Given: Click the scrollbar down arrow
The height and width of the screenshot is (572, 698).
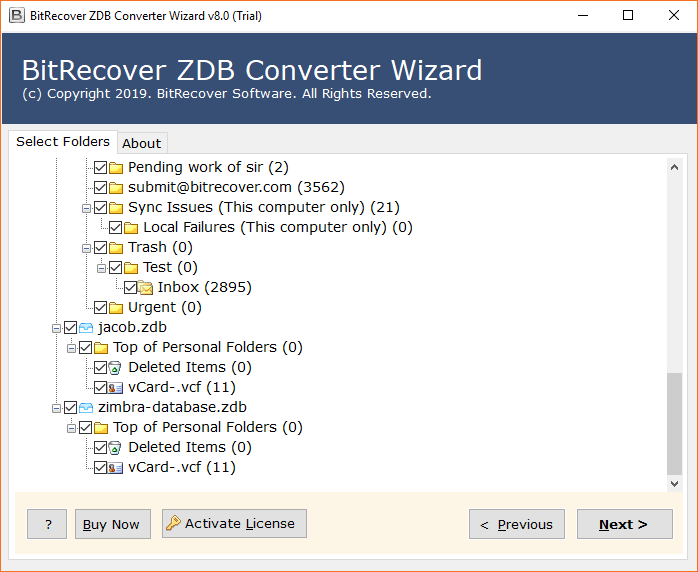Looking at the screenshot, I should pos(674,483).
